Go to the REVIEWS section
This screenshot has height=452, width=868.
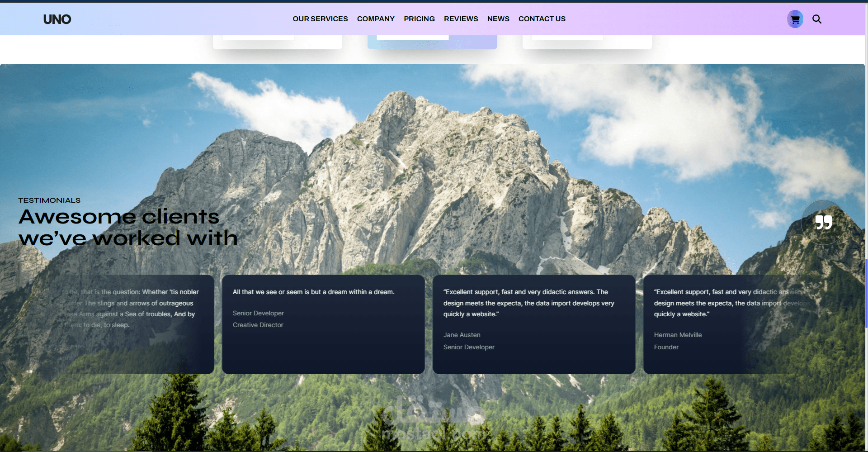pyautogui.click(x=461, y=19)
